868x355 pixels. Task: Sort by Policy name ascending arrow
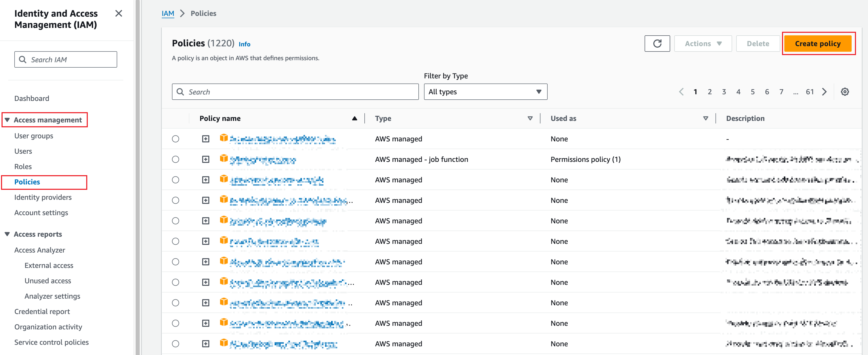[x=354, y=118]
